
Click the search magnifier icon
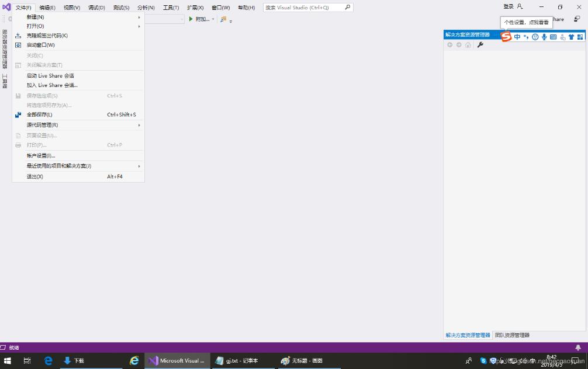(x=348, y=7)
